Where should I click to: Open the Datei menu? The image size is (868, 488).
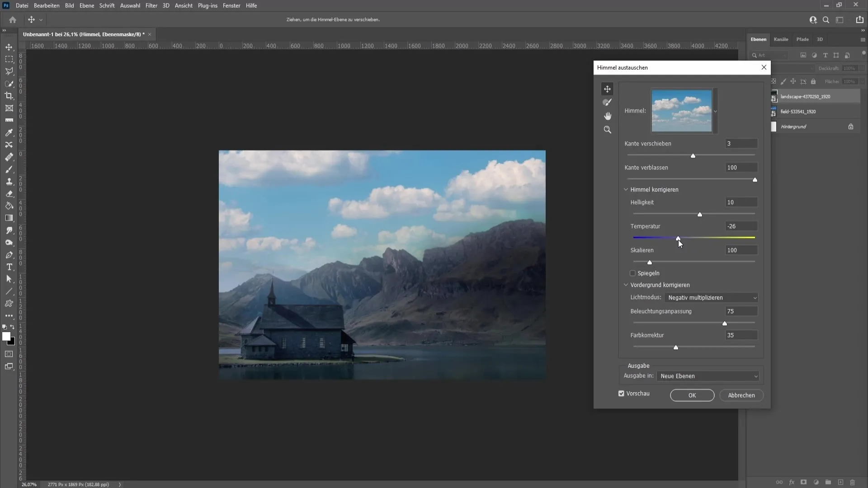pos(22,5)
